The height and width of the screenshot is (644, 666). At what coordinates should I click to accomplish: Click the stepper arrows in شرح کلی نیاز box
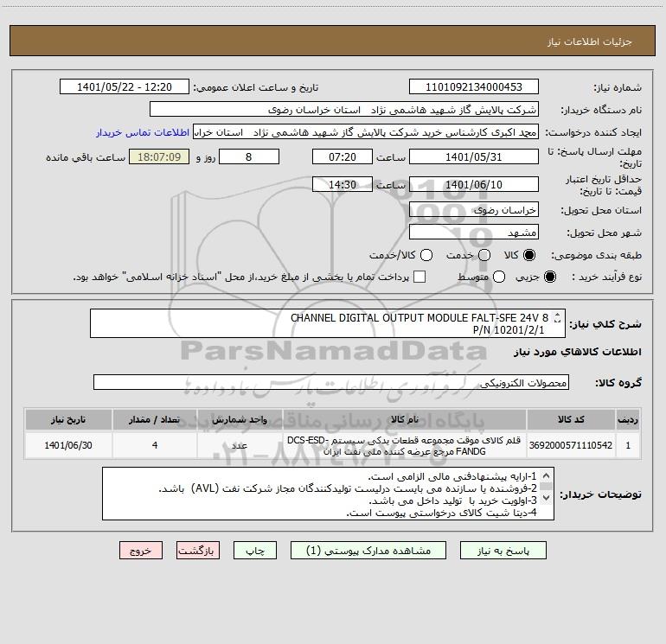click(x=558, y=317)
